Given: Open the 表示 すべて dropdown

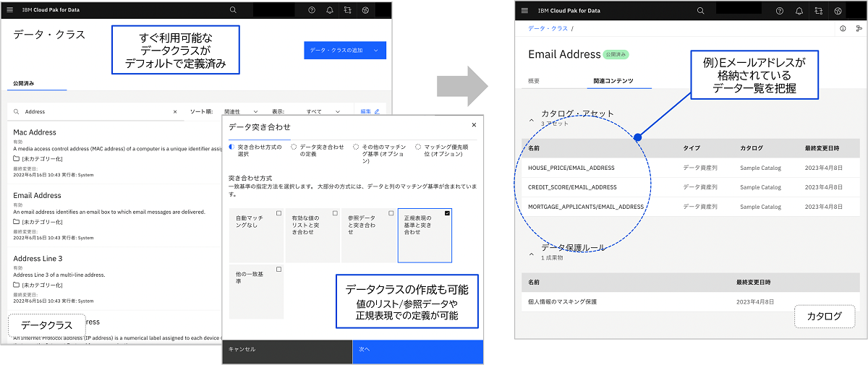Looking at the screenshot, I should tap(323, 112).
